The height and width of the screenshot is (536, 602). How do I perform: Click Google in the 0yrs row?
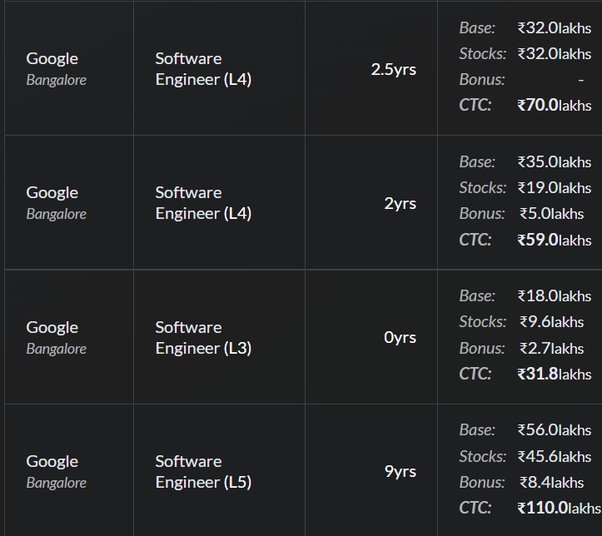(52, 328)
